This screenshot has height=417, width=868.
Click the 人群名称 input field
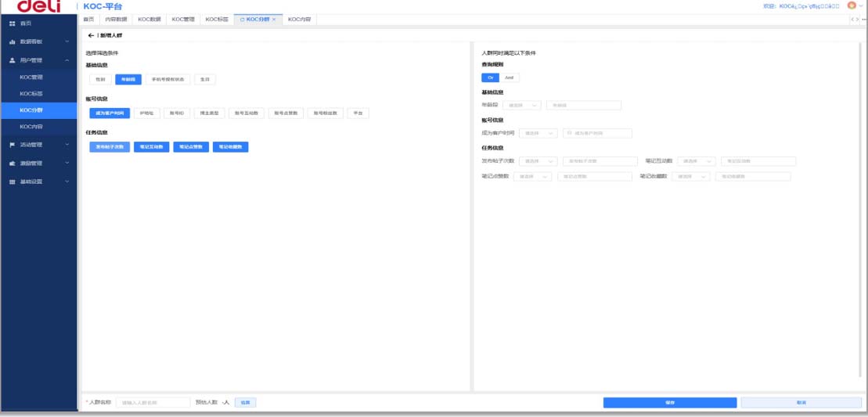click(x=153, y=402)
